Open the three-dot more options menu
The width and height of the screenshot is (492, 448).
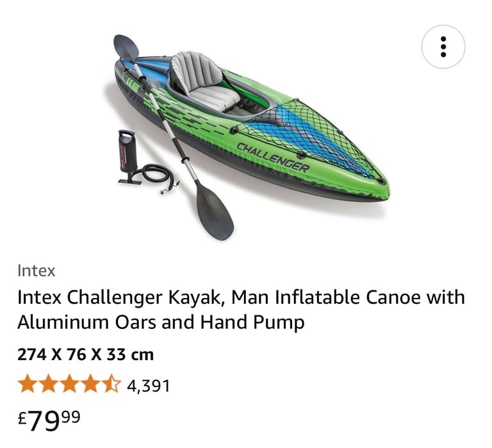pyautogui.click(x=443, y=47)
